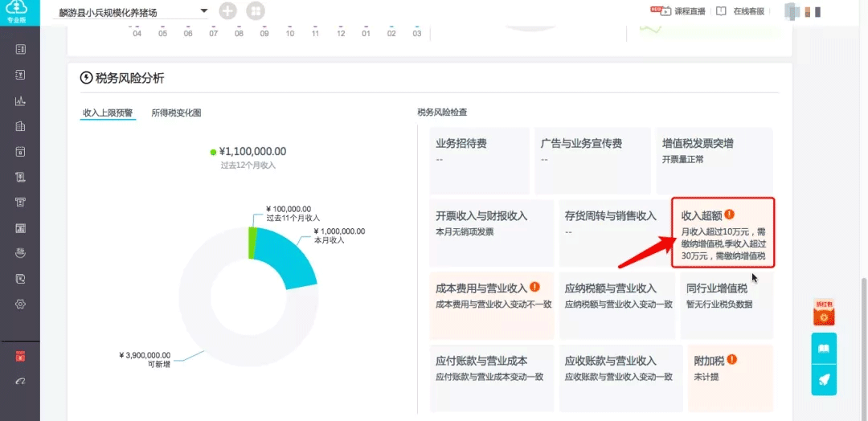Click the ¥1,000,000.00 本月收入 label

(339, 235)
